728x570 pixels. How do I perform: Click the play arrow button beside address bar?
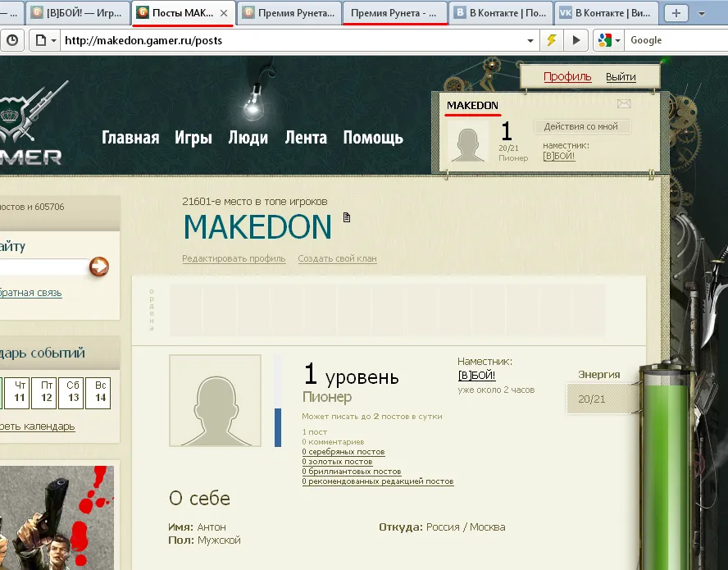576,40
